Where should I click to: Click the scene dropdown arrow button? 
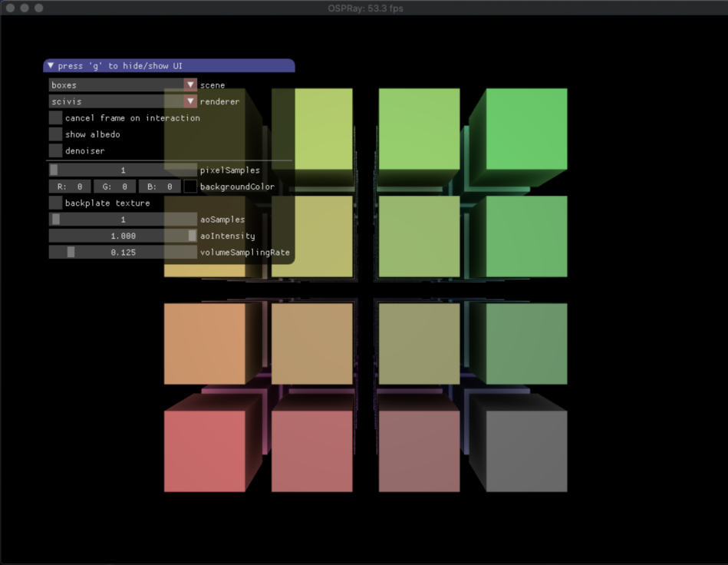pyautogui.click(x=190, y=84)
